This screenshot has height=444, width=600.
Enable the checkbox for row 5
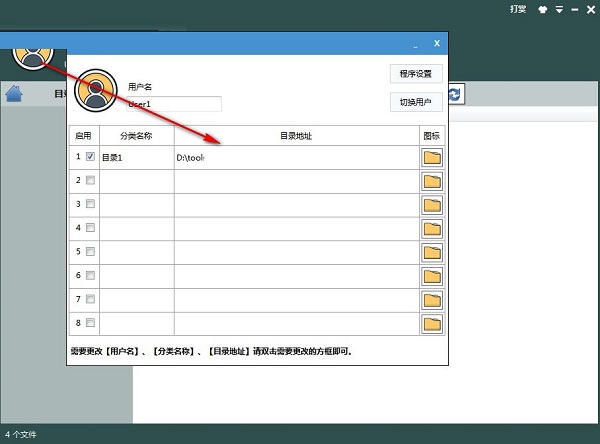pyautogui.click(x=90, y=251)
